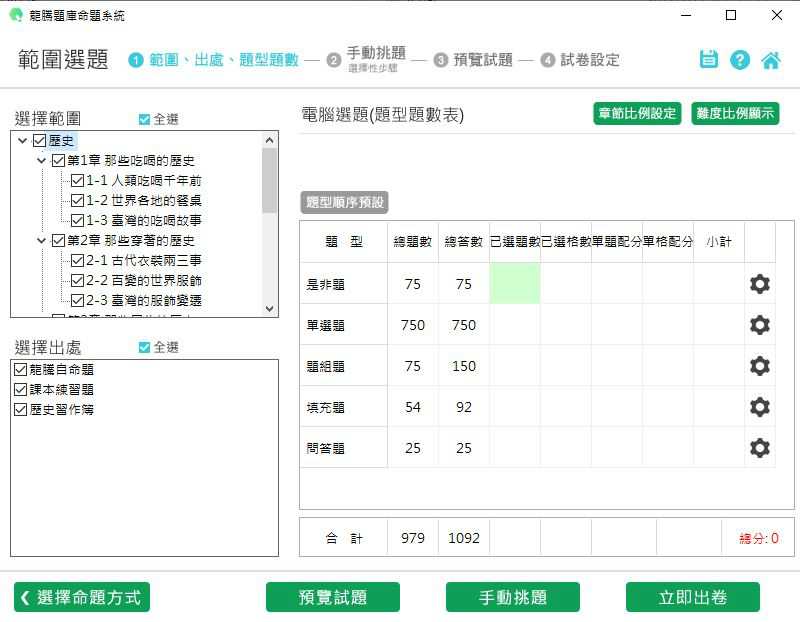Toggle 全選 checkbox for 選擇出處
The width and height of the screenshot is (800, 622).
click(x=144, y=347)
